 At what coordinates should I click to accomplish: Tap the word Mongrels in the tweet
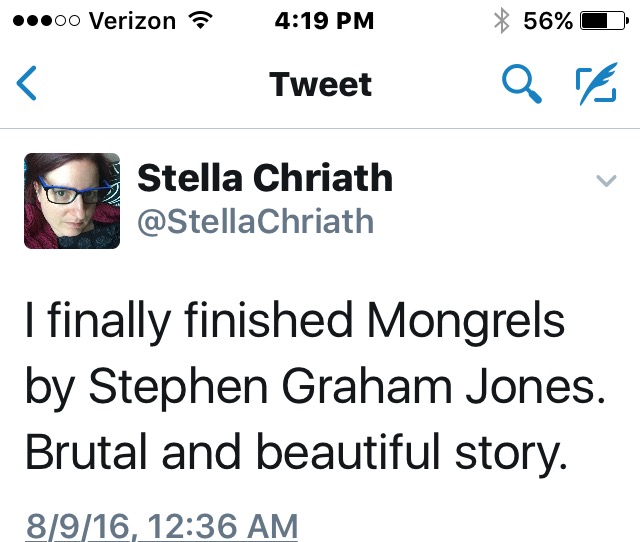pos(466,322)
